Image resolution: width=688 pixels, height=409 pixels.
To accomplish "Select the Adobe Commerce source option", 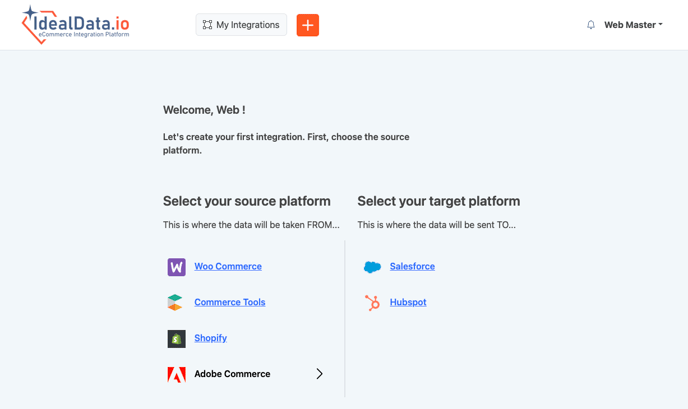I will click(x=232, y=374).
